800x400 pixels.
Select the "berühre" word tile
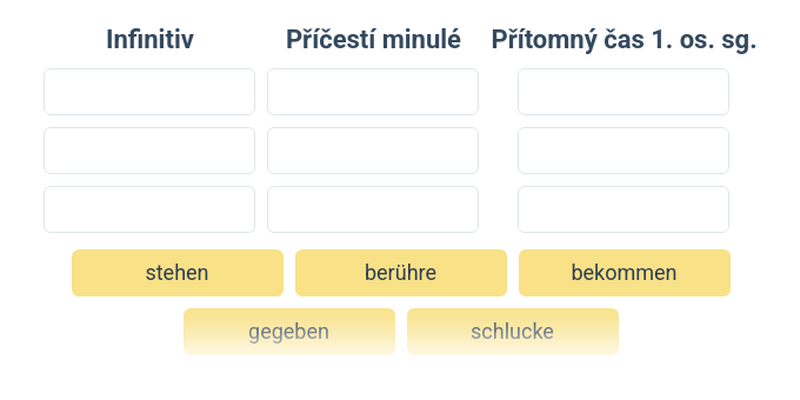[400, 273]
